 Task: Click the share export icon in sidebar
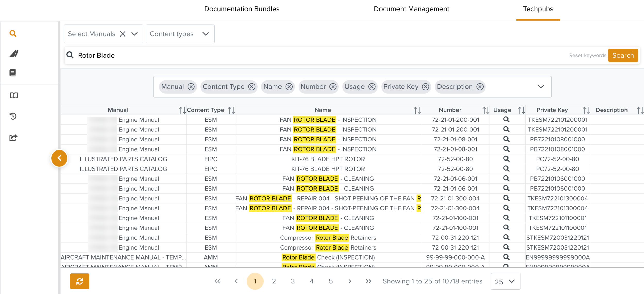point(13,138)
